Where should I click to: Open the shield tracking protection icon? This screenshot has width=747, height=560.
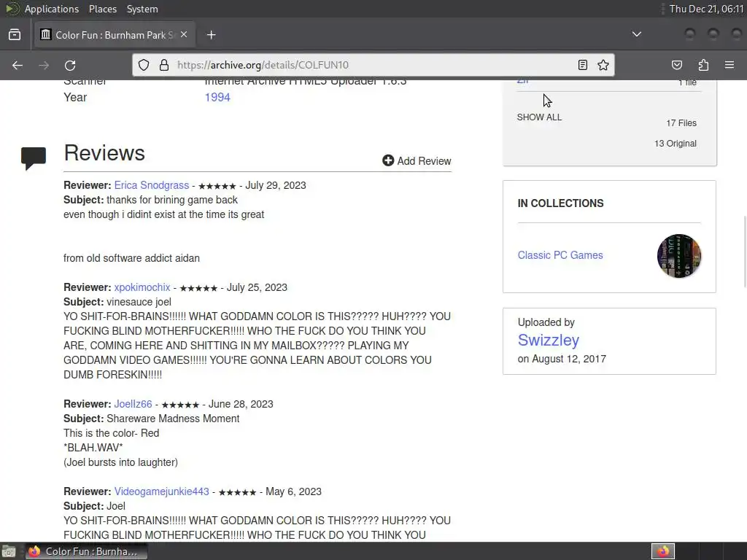tap(144, 65)
